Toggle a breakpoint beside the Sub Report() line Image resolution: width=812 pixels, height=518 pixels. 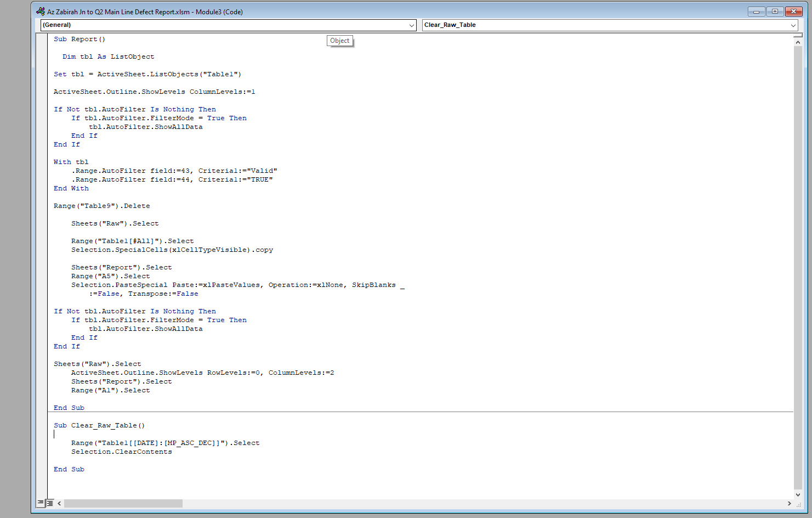point(41,39)
